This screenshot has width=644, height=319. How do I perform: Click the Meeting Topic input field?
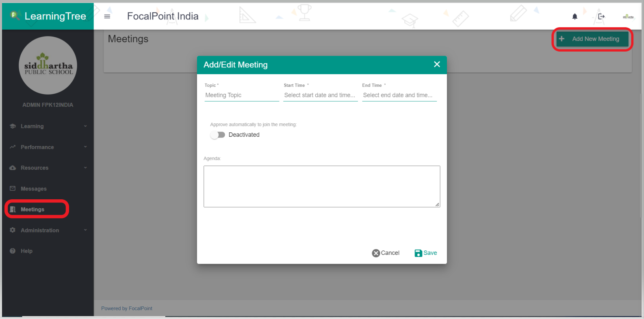(241, 95)
